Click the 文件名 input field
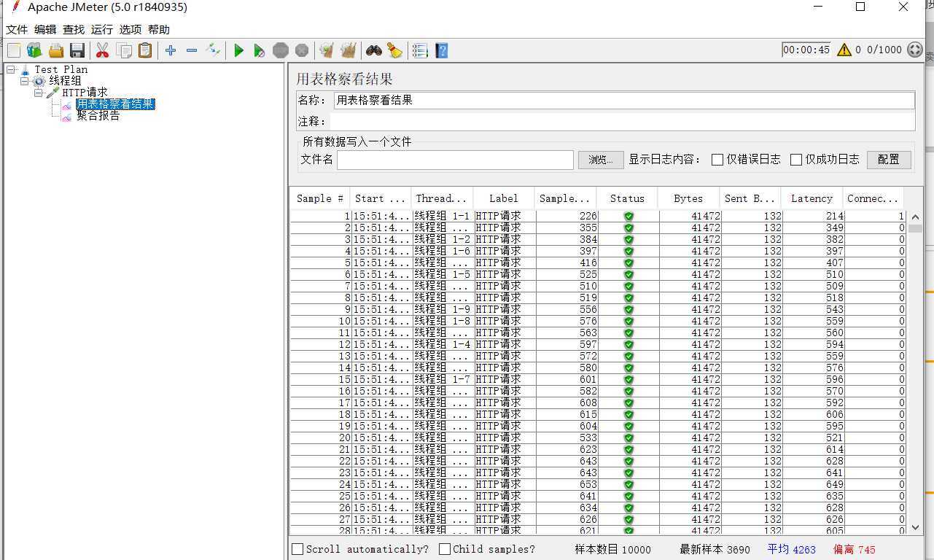 click(455, 160)
